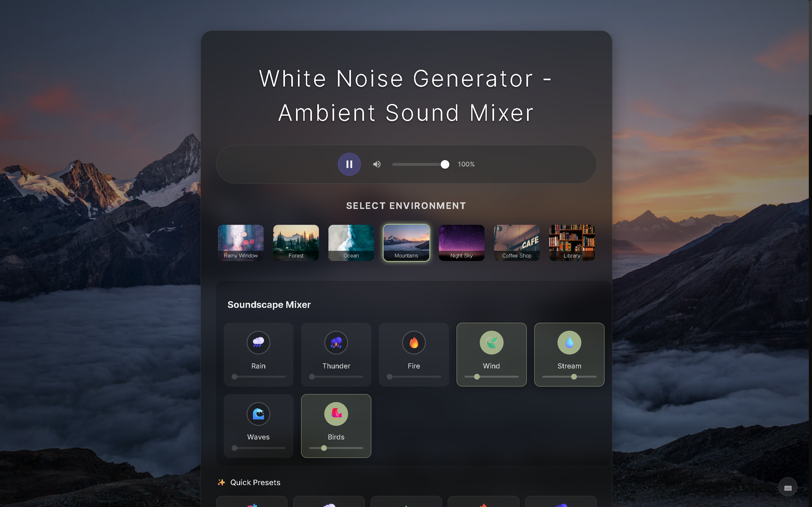Select the Library environment
Screen dimensions: 812x507
click(x=572, y=243)
